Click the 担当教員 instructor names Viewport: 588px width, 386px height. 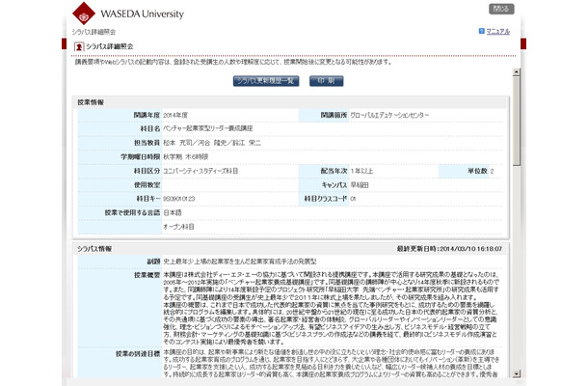click(x=212, y=143)
